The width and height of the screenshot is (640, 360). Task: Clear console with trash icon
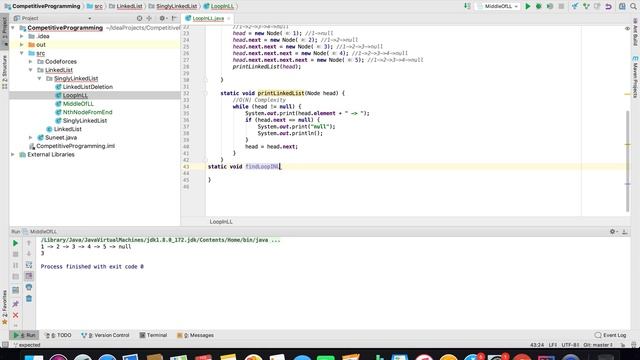[29, 299]
